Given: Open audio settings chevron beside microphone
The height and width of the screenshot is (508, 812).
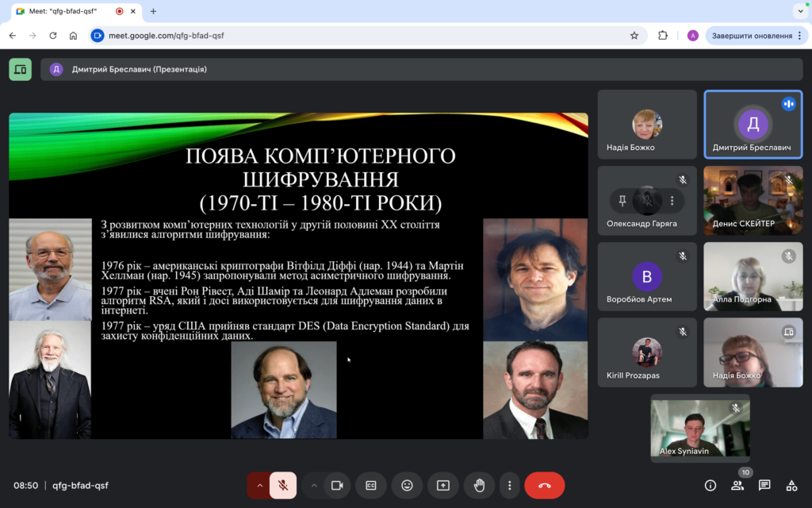Looking at the screenshot, I should click(260, 485).
